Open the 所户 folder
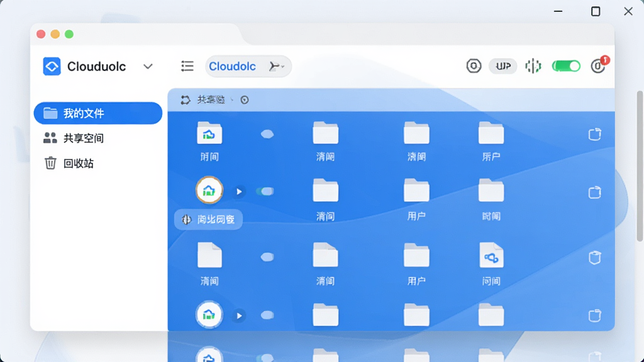This screenshot has height=362, width=644. [491, 133]
